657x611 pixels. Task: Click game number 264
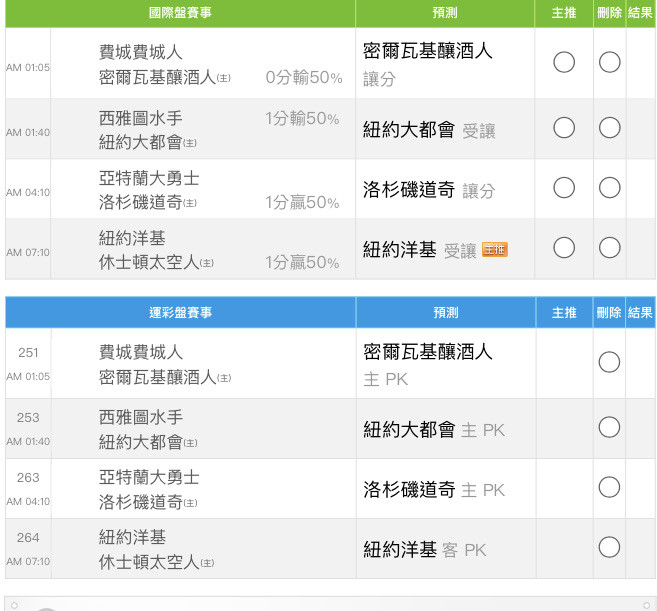[28, 538]
